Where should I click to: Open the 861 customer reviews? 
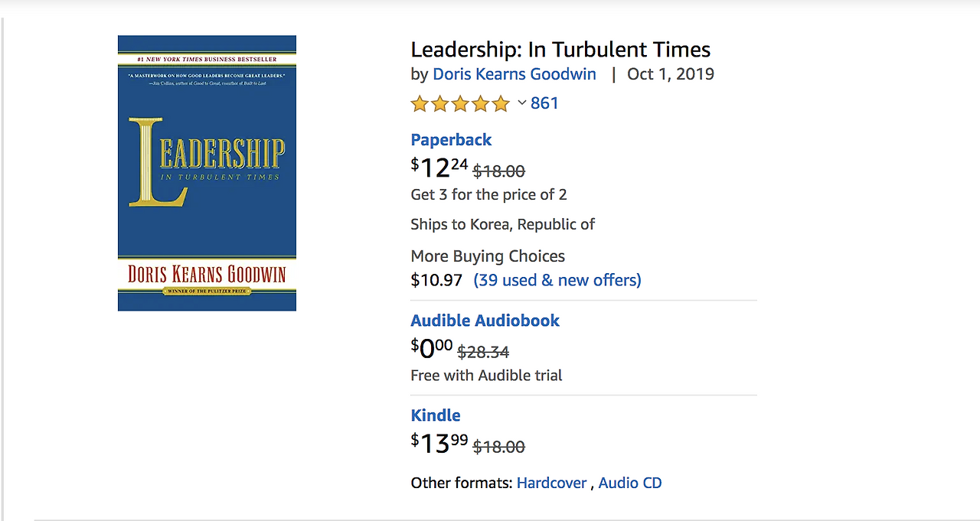[x=544, y=103]
